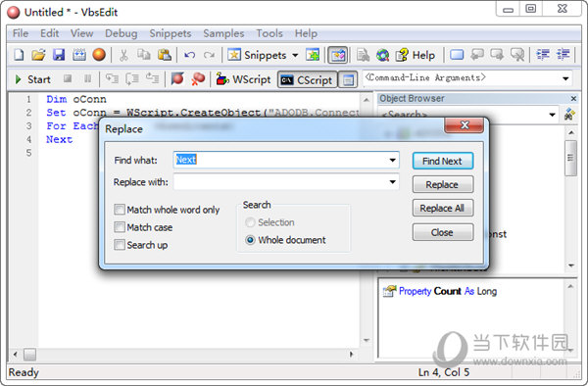The width and height of the screenshot is (588, 386).
Task: Save the current script with floppy icon
Action: click(59, 55)
